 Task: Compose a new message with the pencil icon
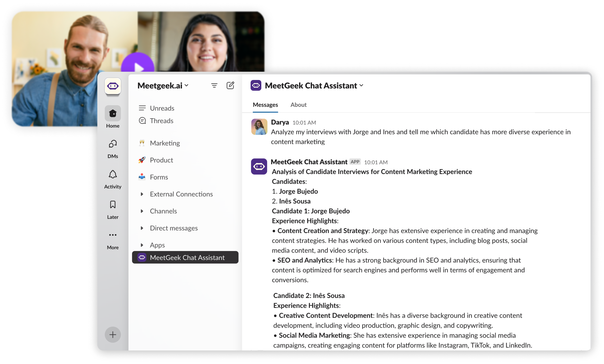[230, 85]
